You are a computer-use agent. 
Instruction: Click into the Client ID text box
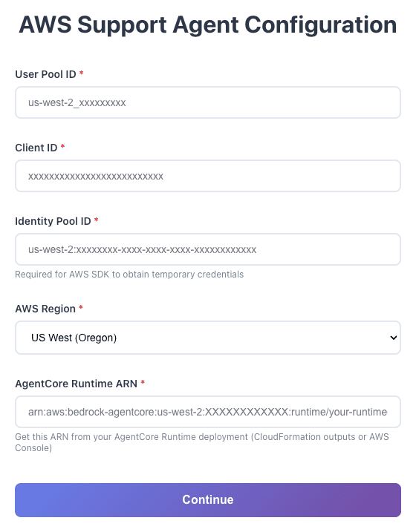point(208,176)
